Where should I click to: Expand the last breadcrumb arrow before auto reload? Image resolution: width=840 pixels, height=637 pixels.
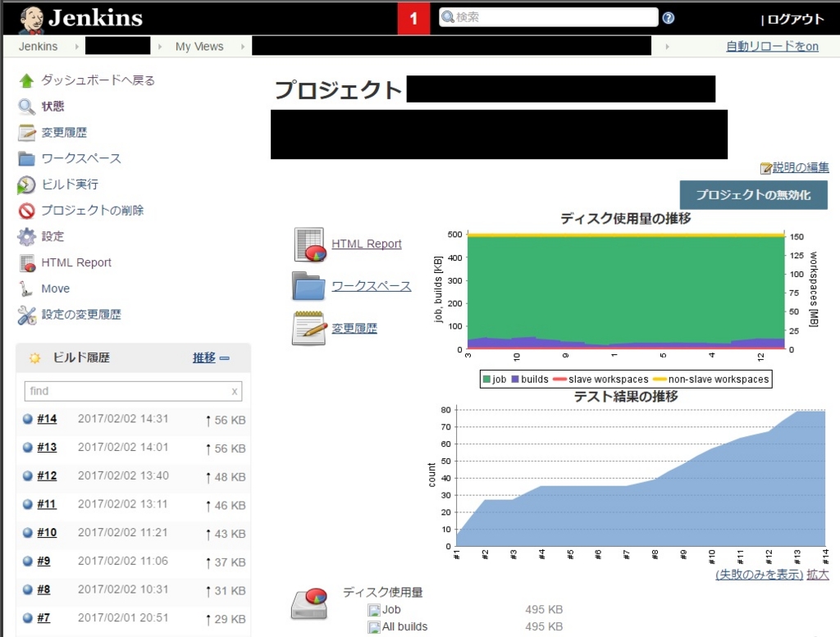(667, 47)
